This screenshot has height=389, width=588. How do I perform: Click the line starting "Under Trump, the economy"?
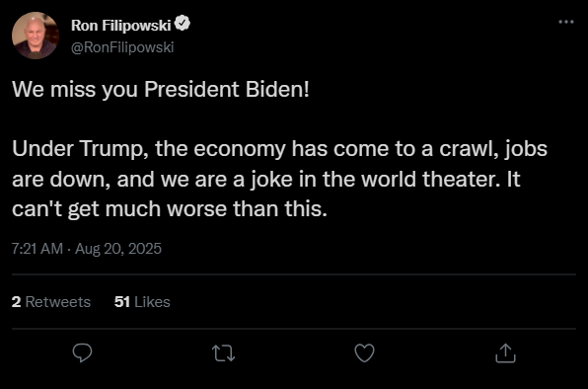pos(279,149)
